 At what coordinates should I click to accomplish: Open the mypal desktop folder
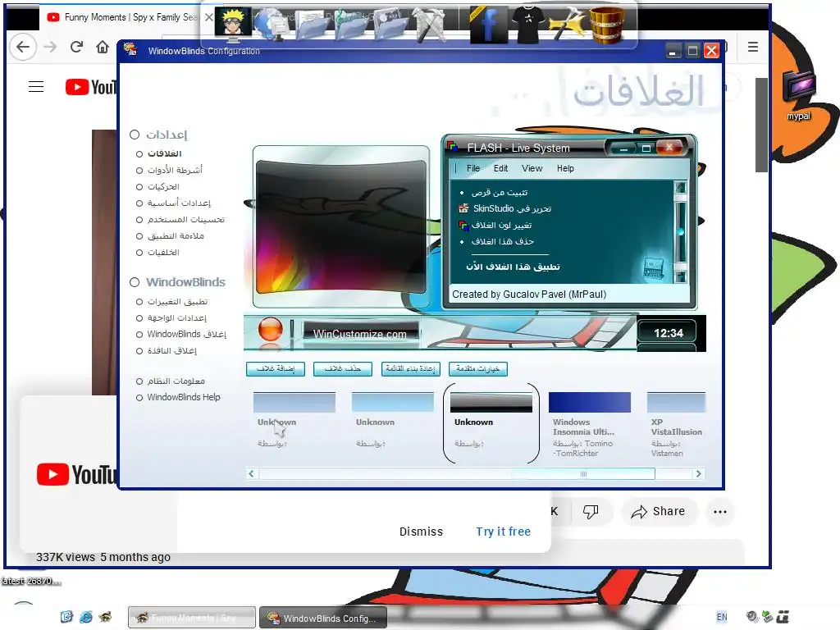pos(798,95)
